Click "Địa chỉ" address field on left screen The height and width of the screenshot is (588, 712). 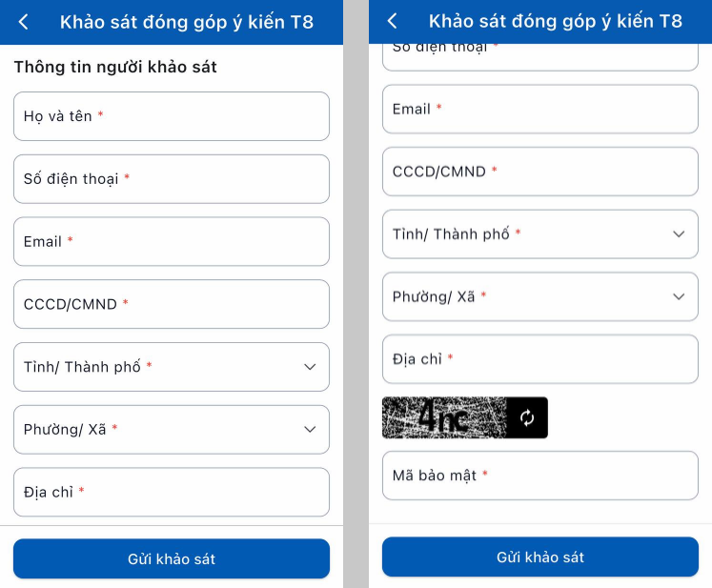point(172,493)
